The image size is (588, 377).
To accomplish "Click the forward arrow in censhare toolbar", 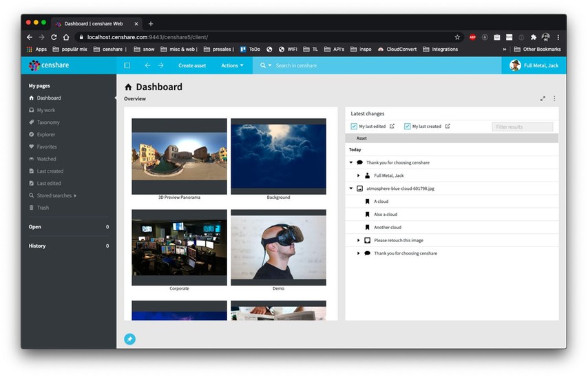I will (x=161, y=65).
